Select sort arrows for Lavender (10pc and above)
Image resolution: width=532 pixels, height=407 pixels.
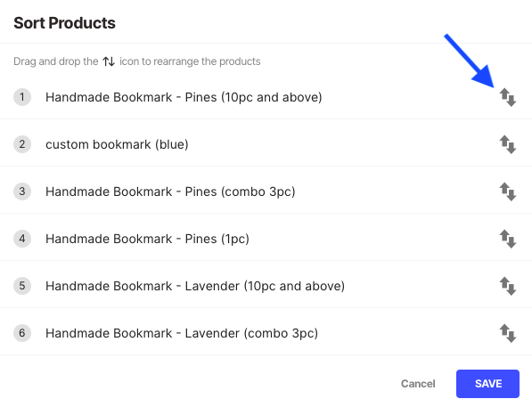tap(508, 286)
